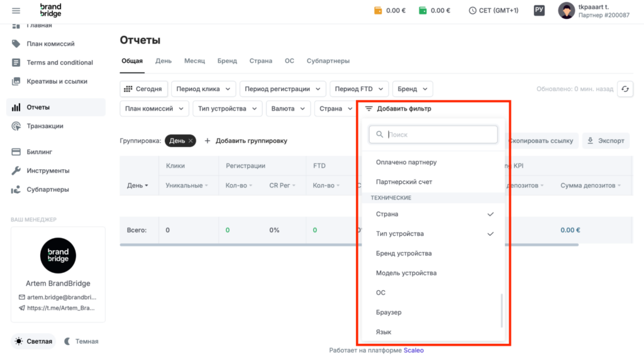This screenshot has width=644, height=364.
Task: Open the Scaleo platform link
Action: [x=414, y=350]
